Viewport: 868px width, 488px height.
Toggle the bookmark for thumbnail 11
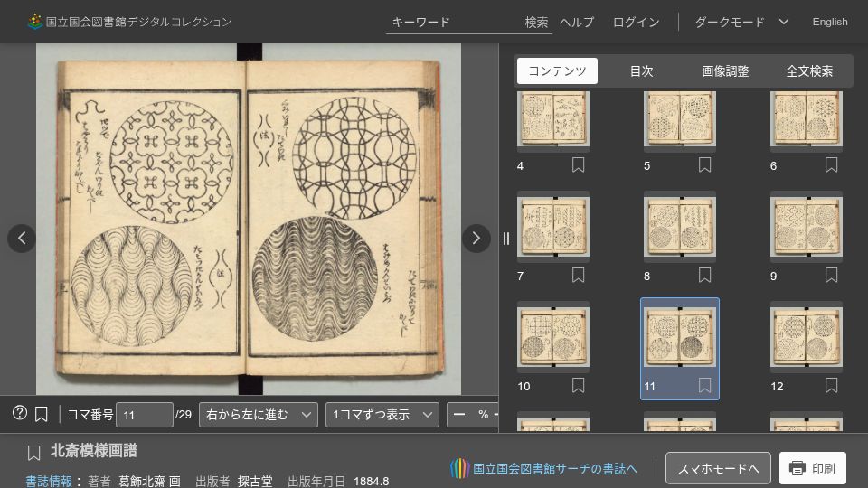click(704, 385)
